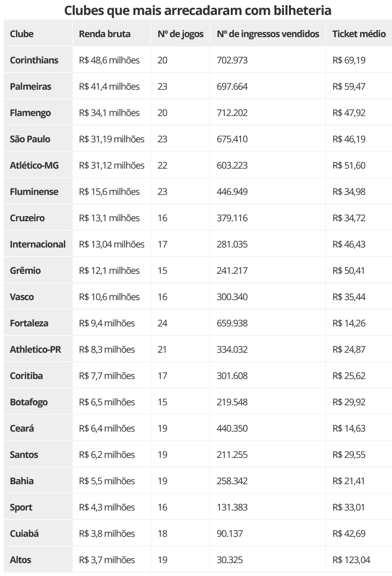Click the Athletico-PR club name
The width and height of the screenshot is (392, 576).
point(35,350)
